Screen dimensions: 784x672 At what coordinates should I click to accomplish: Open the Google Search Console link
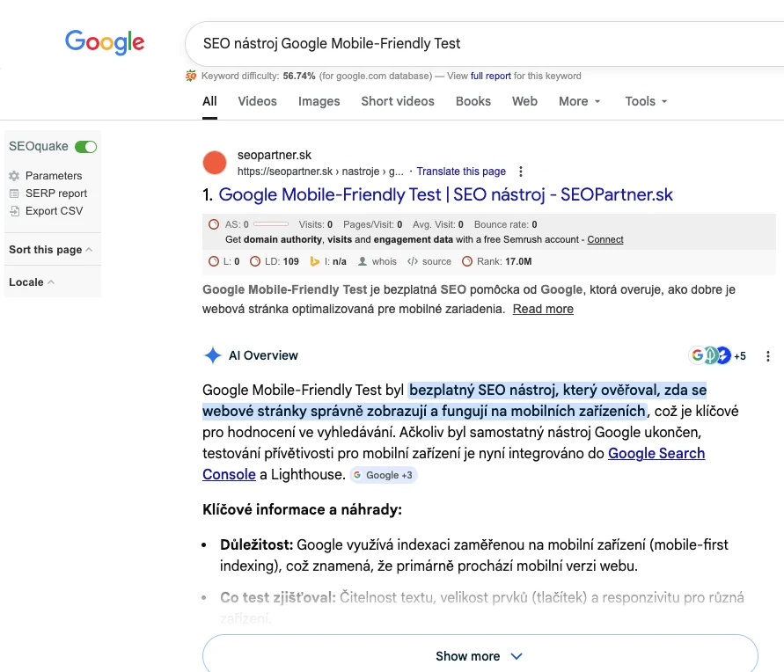pos(656,454)
